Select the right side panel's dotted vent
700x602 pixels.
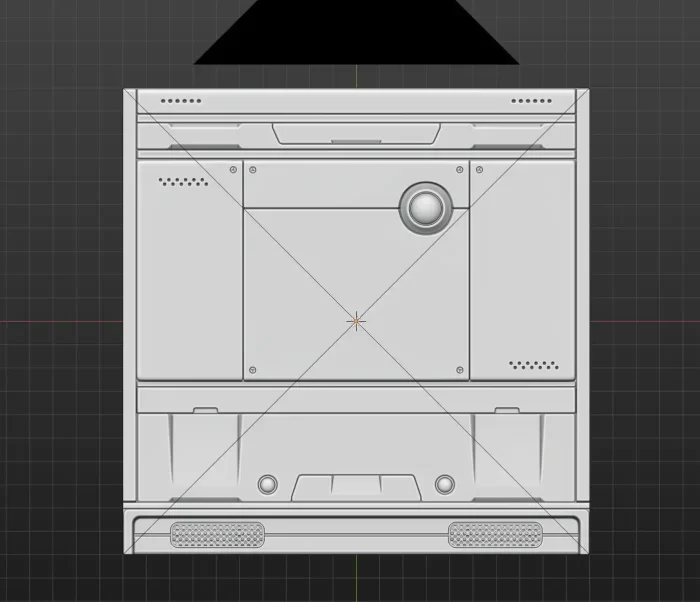[x=533, y=365]
